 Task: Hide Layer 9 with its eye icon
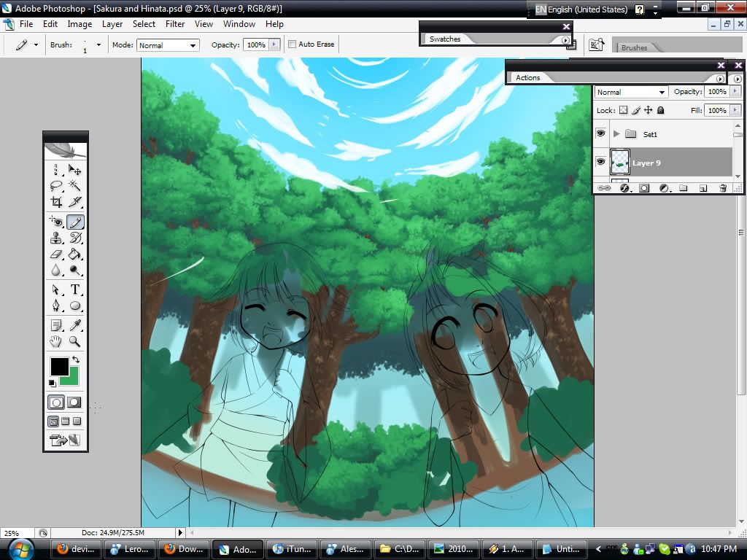(601, 162)
